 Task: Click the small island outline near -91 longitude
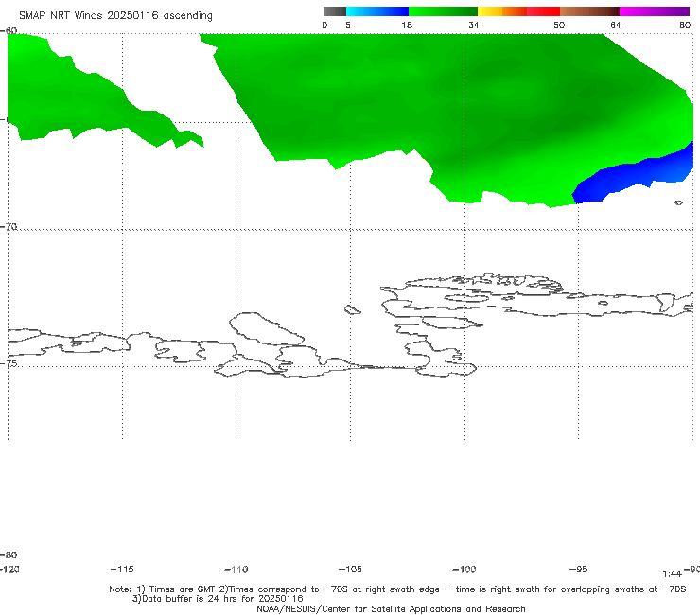(x=678, y=202)
